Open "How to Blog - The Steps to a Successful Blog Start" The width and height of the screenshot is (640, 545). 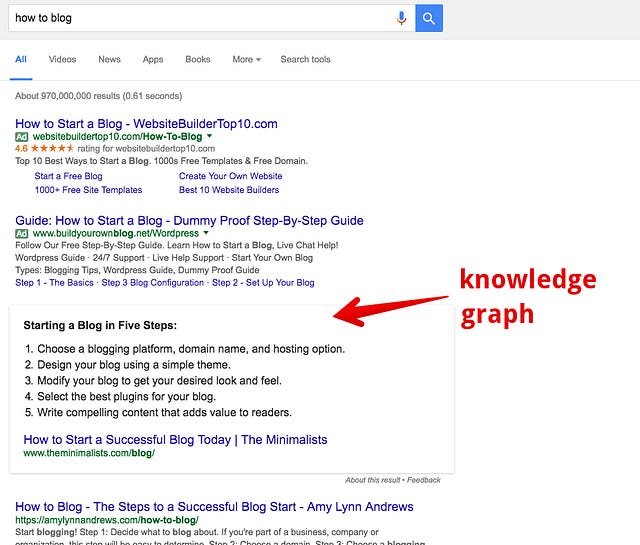coord(214,507)
